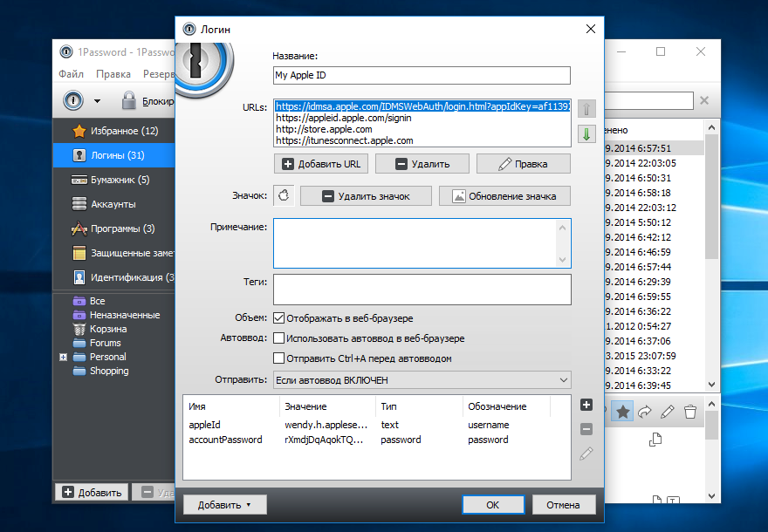Screen dimensions: 768x532
Task: Move selected URL down with green arrow
Action: click(586, 133)
